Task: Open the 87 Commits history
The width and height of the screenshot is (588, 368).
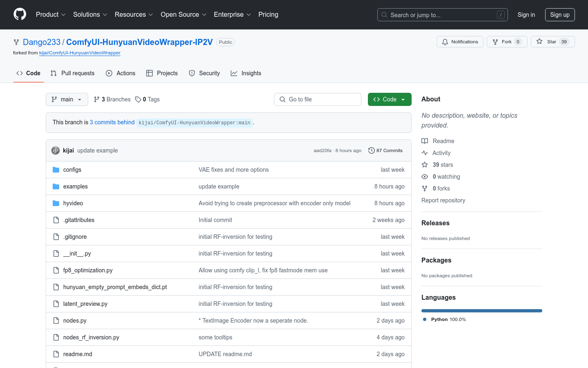Action: coord(385,150)
